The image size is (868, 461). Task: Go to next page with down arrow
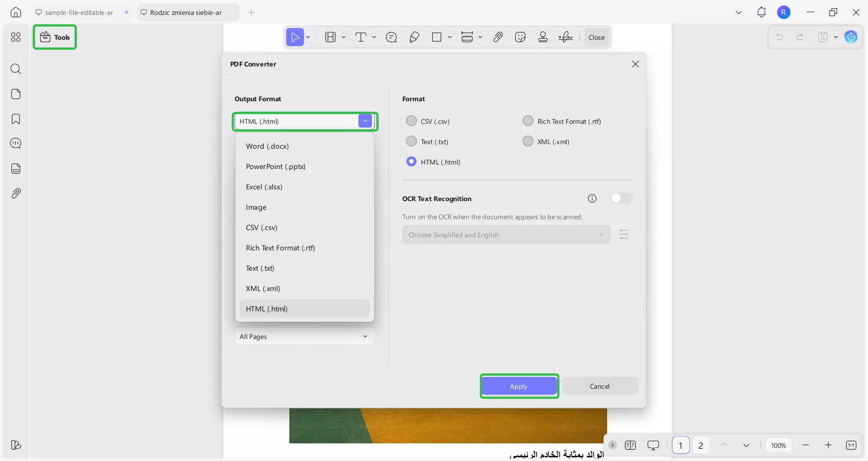[x=746, y=445]
